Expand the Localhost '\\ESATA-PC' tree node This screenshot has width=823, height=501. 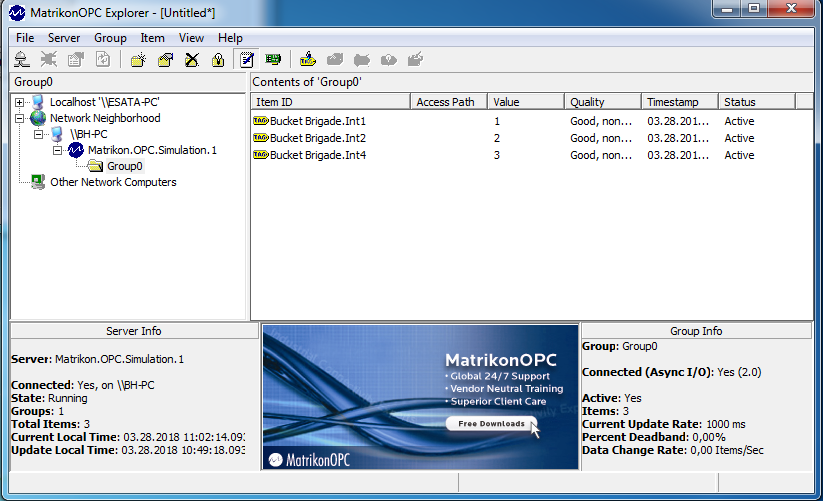pos(19,102)
